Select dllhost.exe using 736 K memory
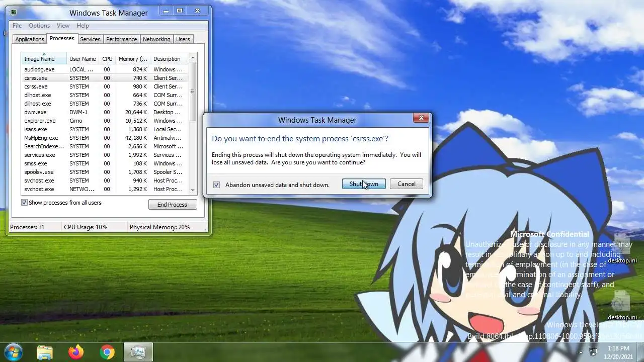This screenshot has width=644, height=362. (x=105, y=104)
